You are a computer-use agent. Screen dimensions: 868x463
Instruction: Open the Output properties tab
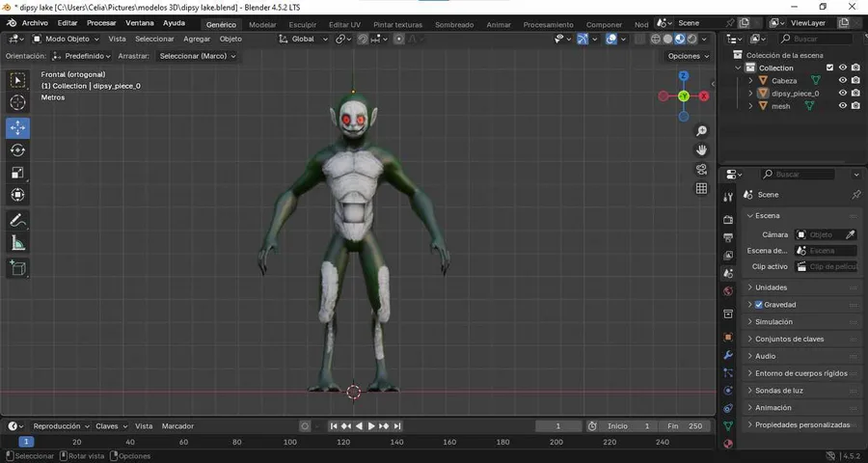tap(728, 237)
